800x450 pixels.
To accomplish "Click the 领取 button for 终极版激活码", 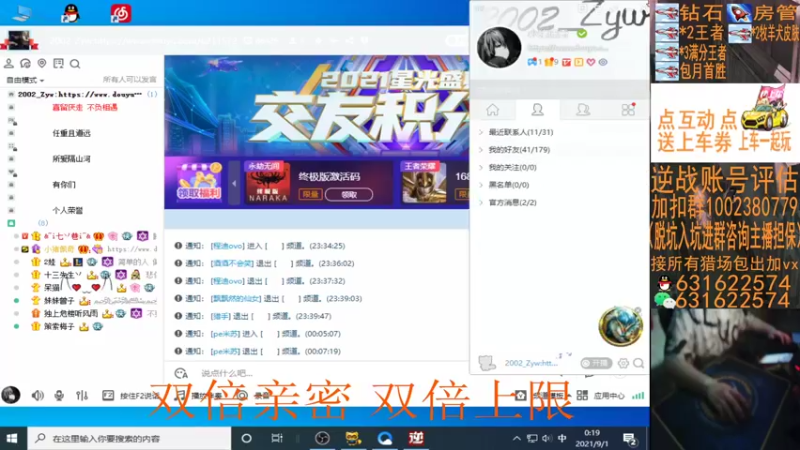I will point(349,194).
